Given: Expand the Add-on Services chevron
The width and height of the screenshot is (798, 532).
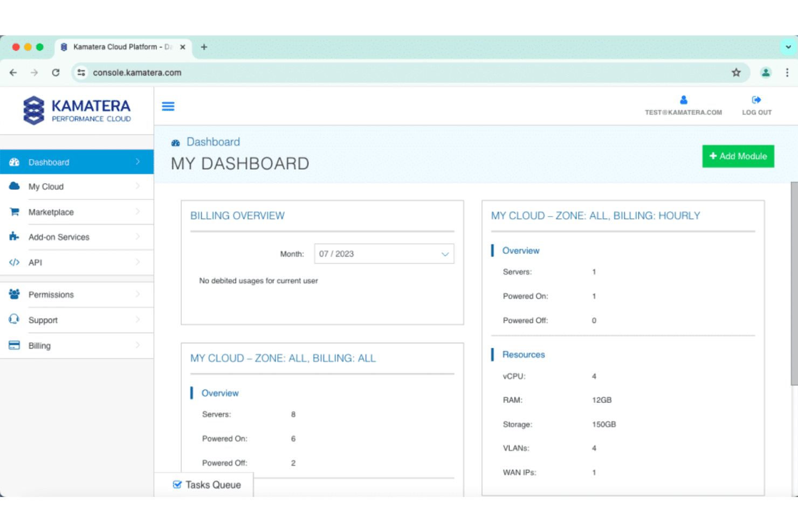Looking at the screenshot, I should click(137, 236).
